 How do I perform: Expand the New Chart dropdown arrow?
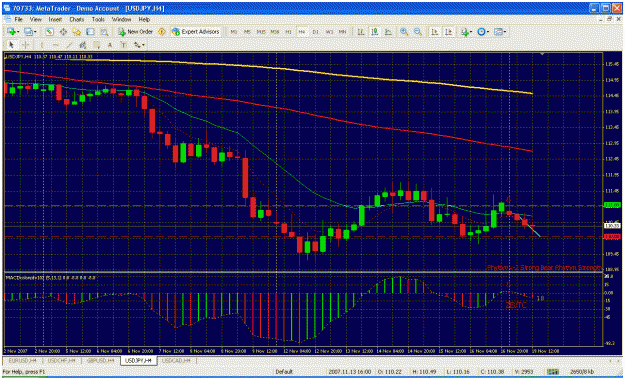pyautogui.click(x=18, y=32)
